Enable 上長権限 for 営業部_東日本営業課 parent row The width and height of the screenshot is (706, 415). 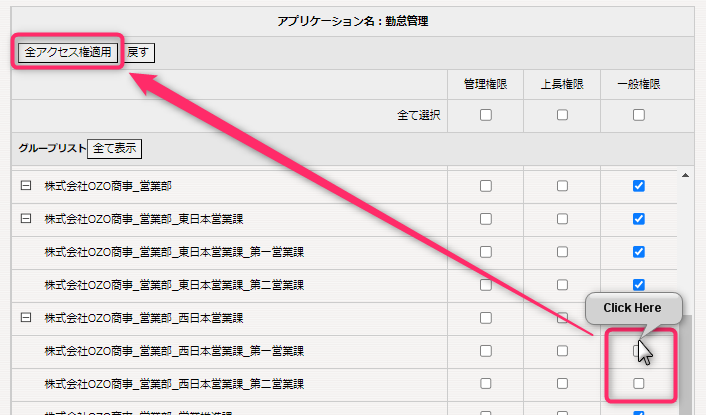562,219
